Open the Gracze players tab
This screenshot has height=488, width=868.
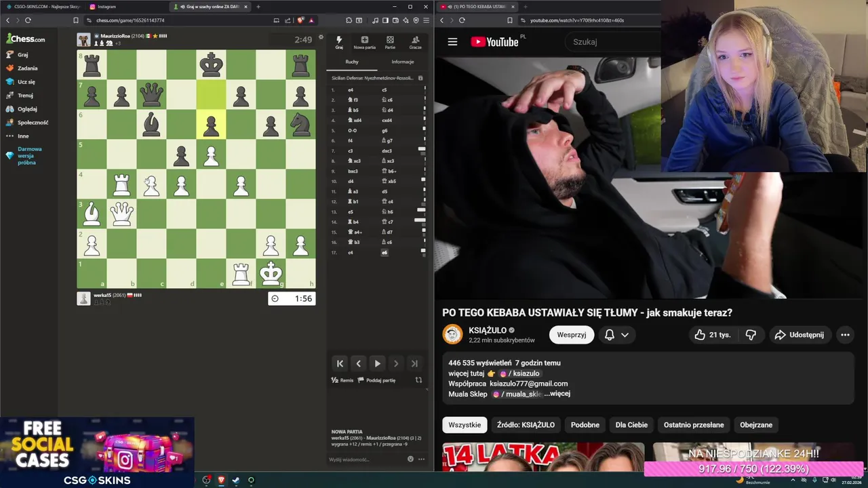pyautogui.click(x=415, y=43)
